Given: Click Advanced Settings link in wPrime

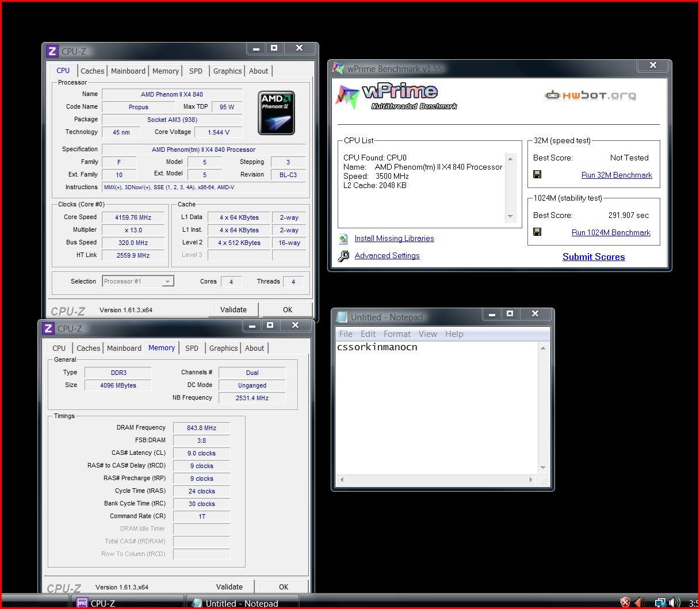Looking at the screenshot, I should coord(387,255).
